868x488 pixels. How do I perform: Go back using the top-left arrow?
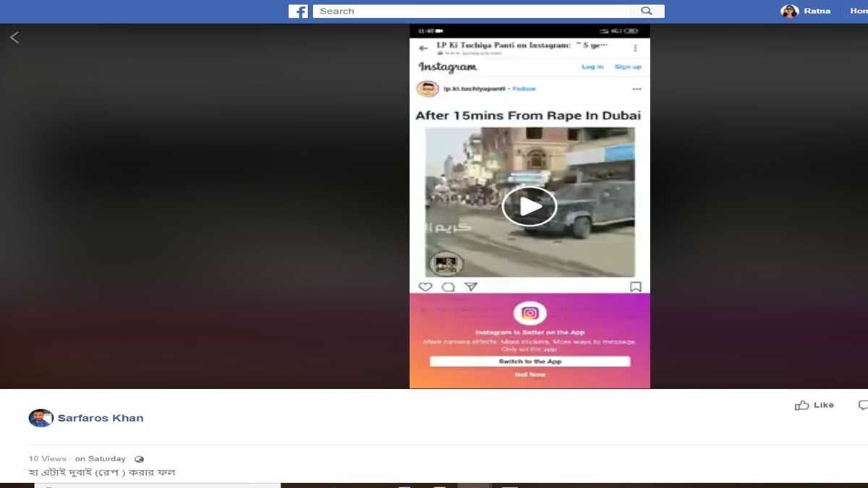click(14, 38)
